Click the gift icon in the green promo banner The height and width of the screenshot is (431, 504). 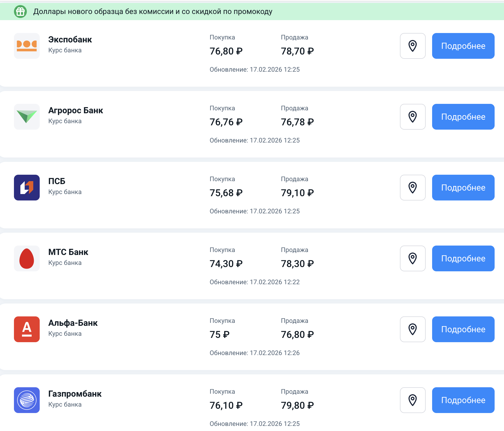pos(20,12)
